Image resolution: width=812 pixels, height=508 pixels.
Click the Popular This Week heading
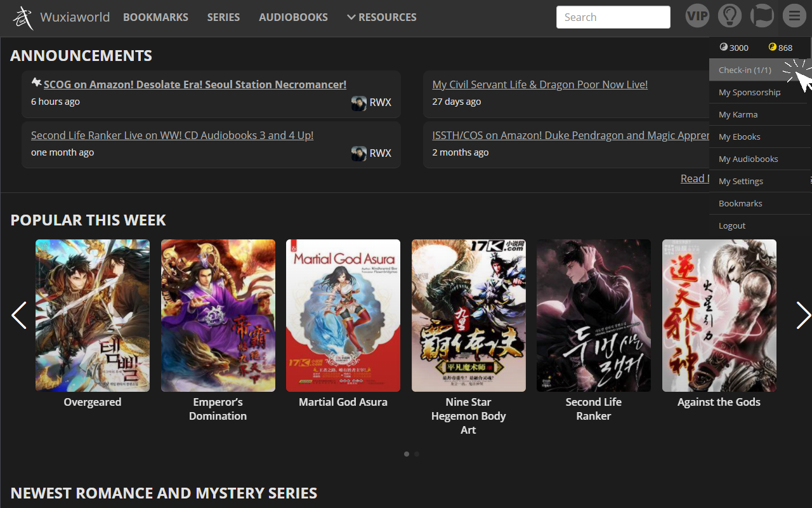(x=88, y=220)
